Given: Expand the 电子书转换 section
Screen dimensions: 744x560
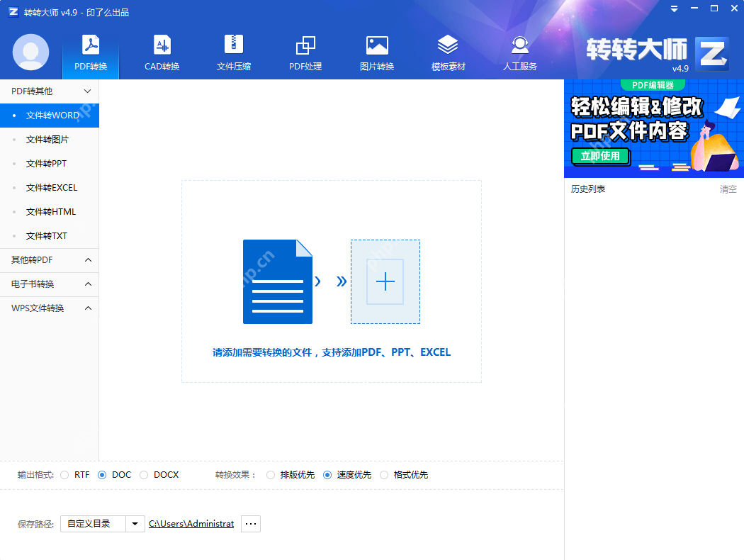Looking at the screenshot, I should 50,284.
